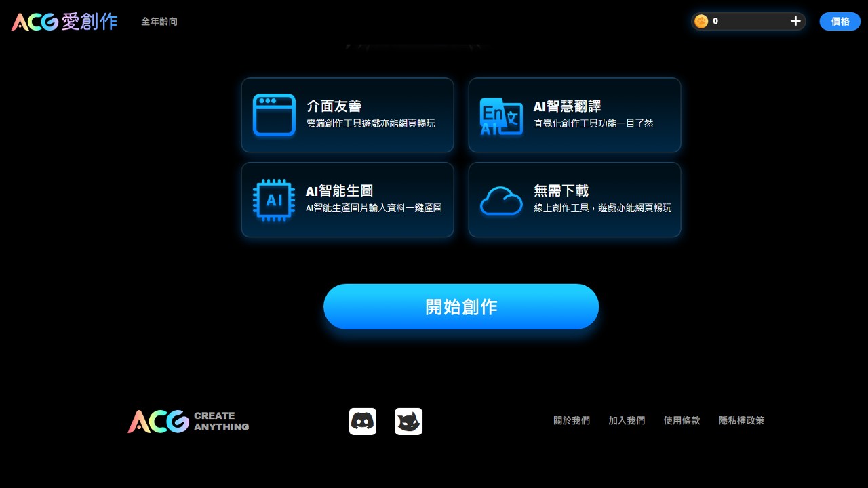Click the AI chip icon
868x488 pixels.
tap(274, 200)
